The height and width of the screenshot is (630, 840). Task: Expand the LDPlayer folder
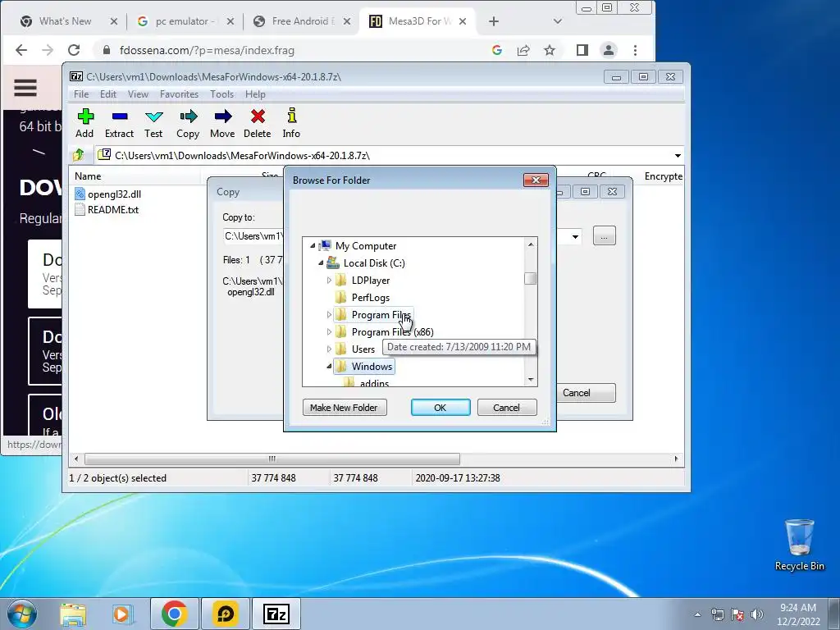(x=329, y=281)
